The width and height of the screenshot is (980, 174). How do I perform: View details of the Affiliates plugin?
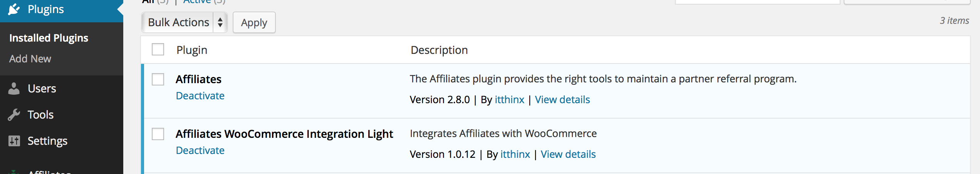[562, 99]
